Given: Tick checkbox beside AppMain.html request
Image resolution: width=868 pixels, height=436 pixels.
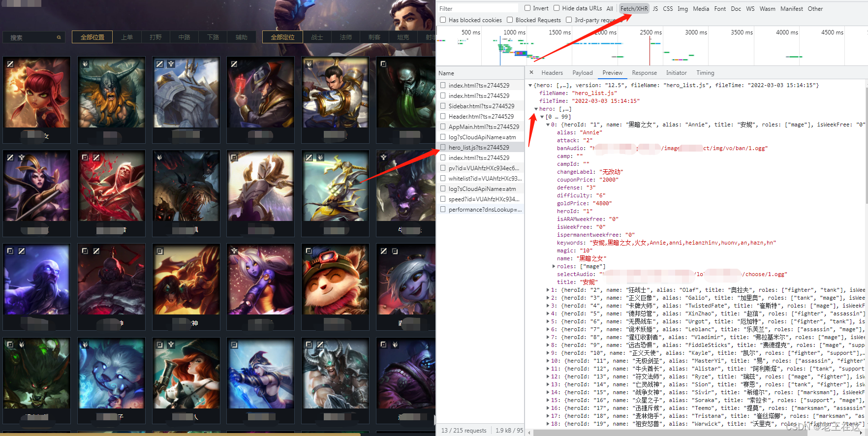Looking at the screenshot, I should click(443, 126).
